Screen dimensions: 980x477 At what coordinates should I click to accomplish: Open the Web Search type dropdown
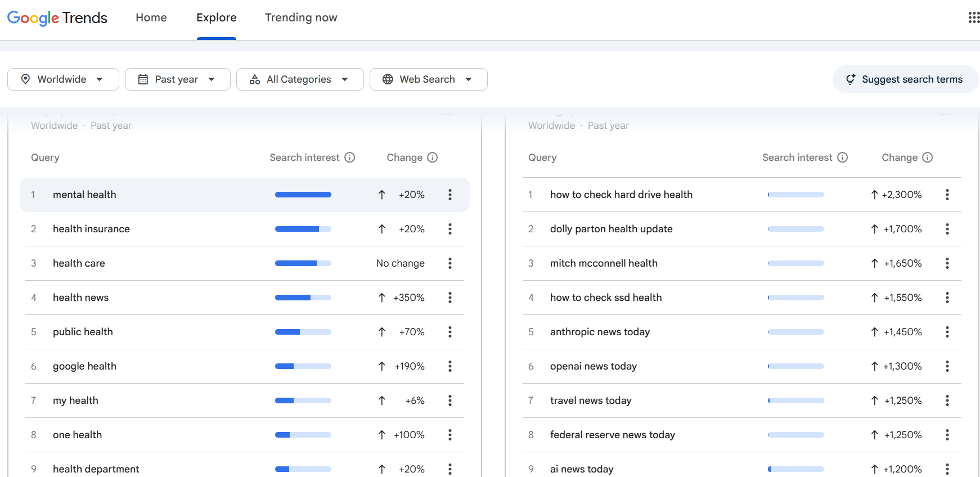pyautogui.click(x=429, y=79)
